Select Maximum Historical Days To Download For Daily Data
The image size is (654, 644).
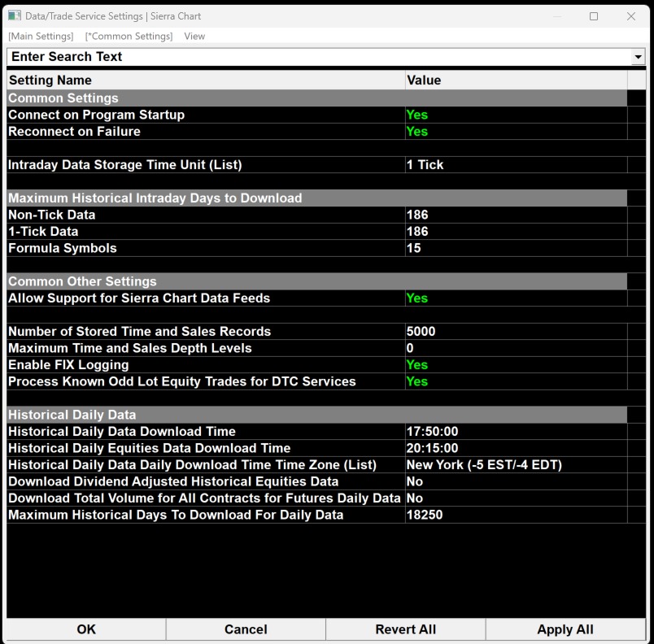point(206,515)
